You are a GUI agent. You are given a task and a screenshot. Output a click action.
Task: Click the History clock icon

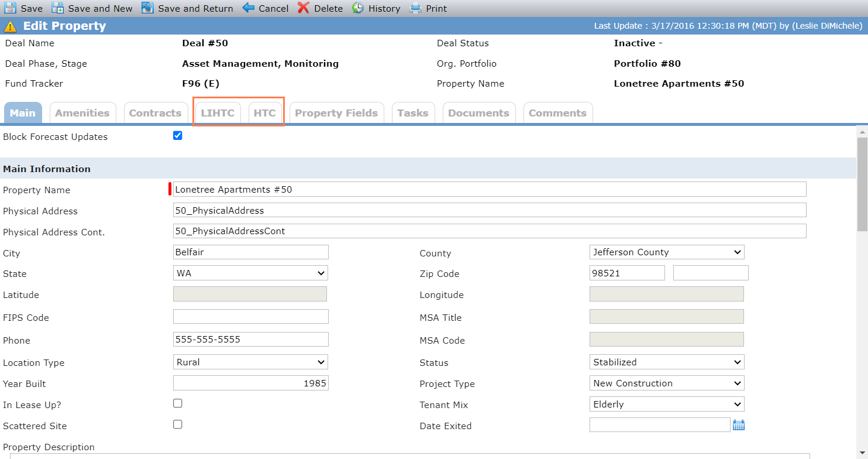point(358,8)
